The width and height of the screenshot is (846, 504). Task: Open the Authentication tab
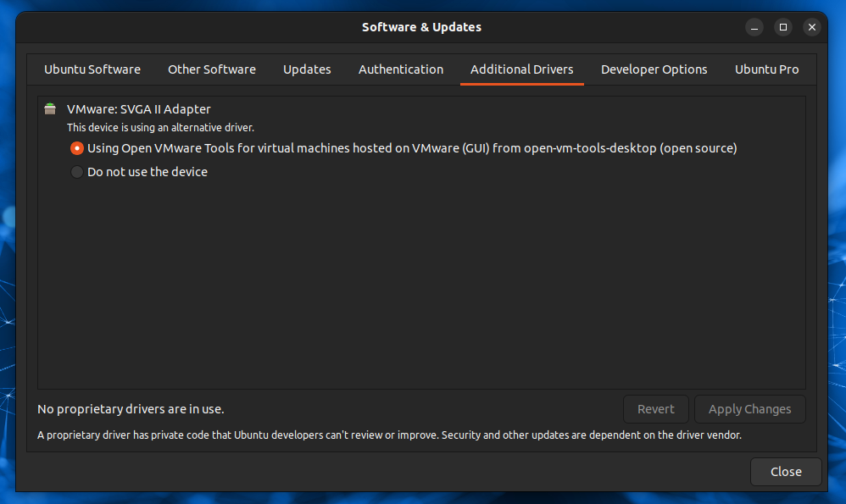coord(401,69)
